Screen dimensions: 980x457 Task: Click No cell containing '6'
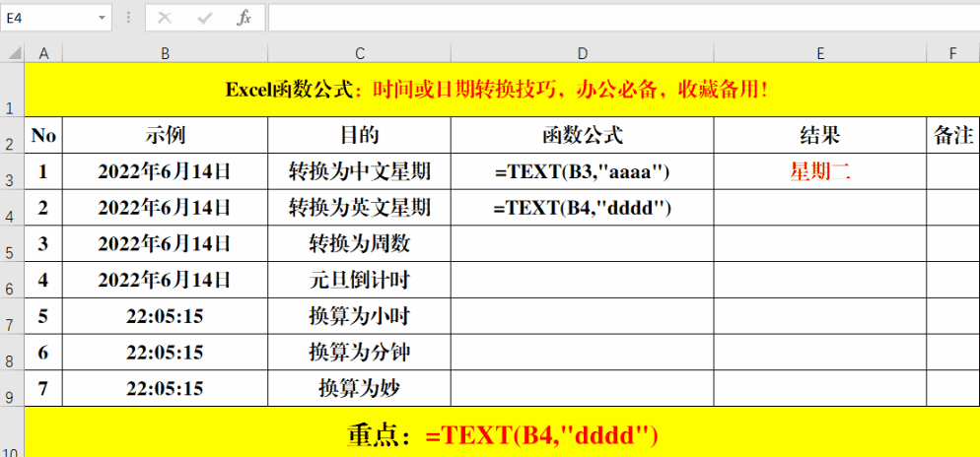pyautogui.click(x=43, y=353)
